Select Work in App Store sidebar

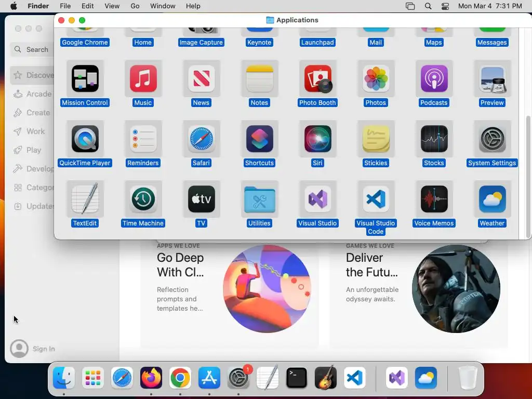point(32,131)
